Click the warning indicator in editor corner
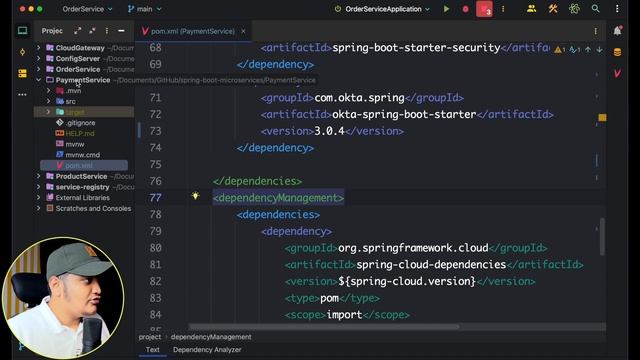The image size is (640, 360). coord(559,50)
